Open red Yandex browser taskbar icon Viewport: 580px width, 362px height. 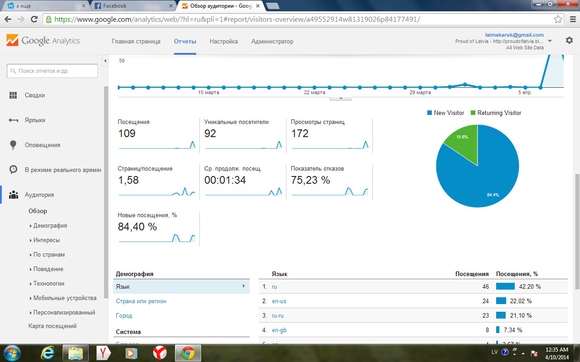(159, 353)
